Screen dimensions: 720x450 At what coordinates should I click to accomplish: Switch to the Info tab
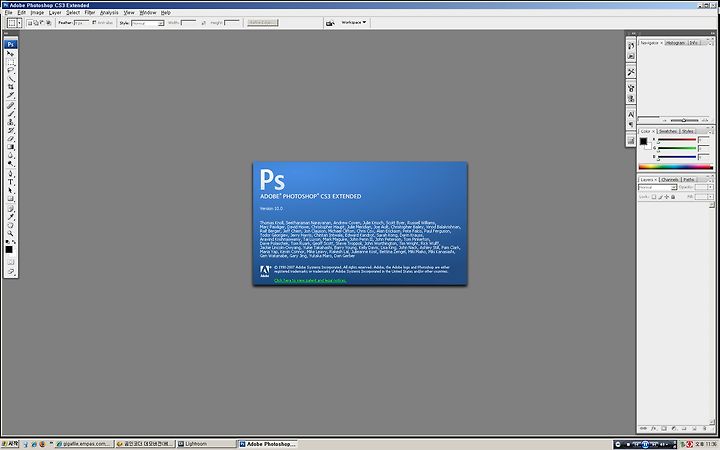pos(694,43)
